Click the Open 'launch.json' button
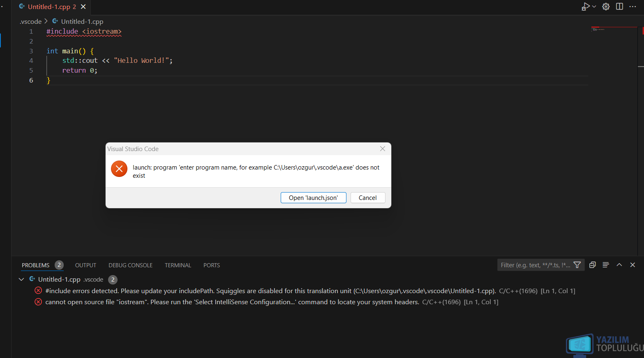The image size is (644, 358). pyautogui.click(x=314, y=198)
